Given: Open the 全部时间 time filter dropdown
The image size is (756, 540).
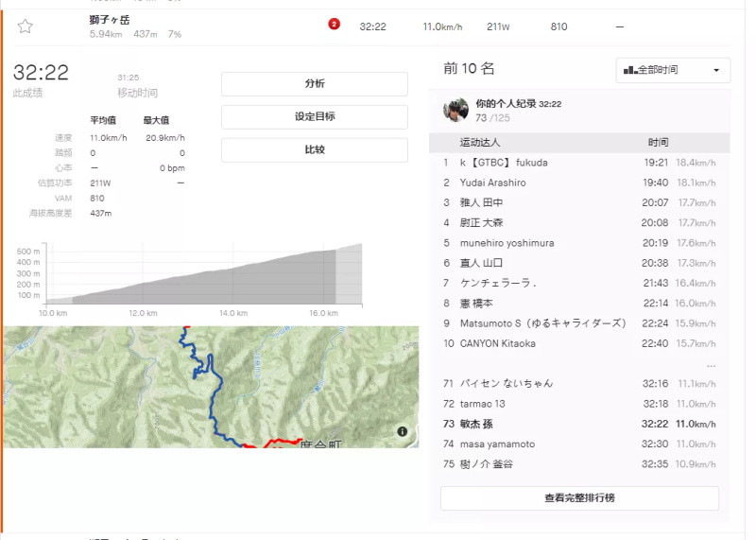Looking at the screenshot, I should coord(673,70).
